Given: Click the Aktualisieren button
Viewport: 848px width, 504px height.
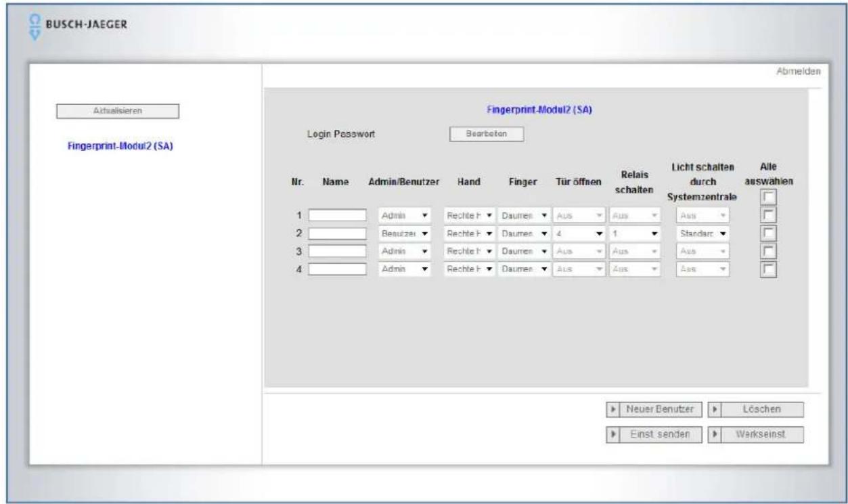Looking at the screenshot, I should click(x=117, y=111).
